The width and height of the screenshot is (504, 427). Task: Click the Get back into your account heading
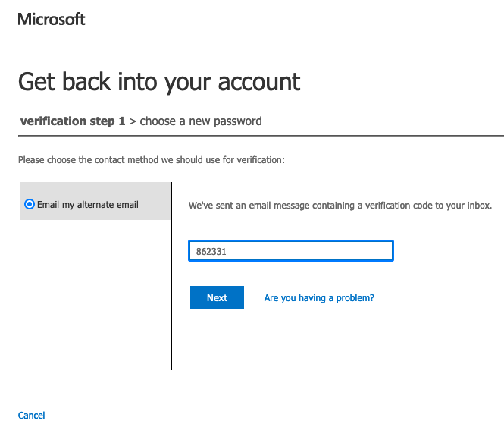pos(159,81)
